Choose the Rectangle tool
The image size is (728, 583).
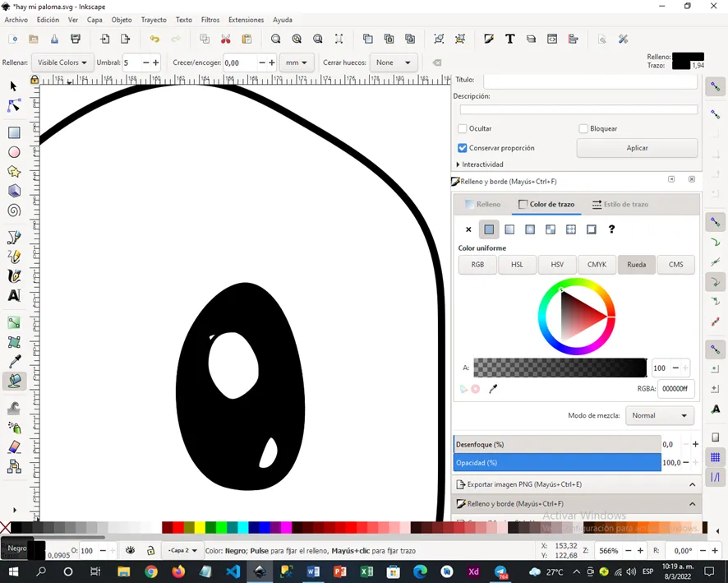click(x=14, y=133)
